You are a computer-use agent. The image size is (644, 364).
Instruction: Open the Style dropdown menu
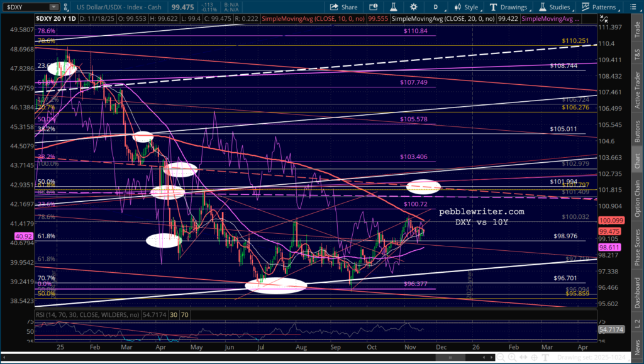pyautogui.click(x=467, y=7)
